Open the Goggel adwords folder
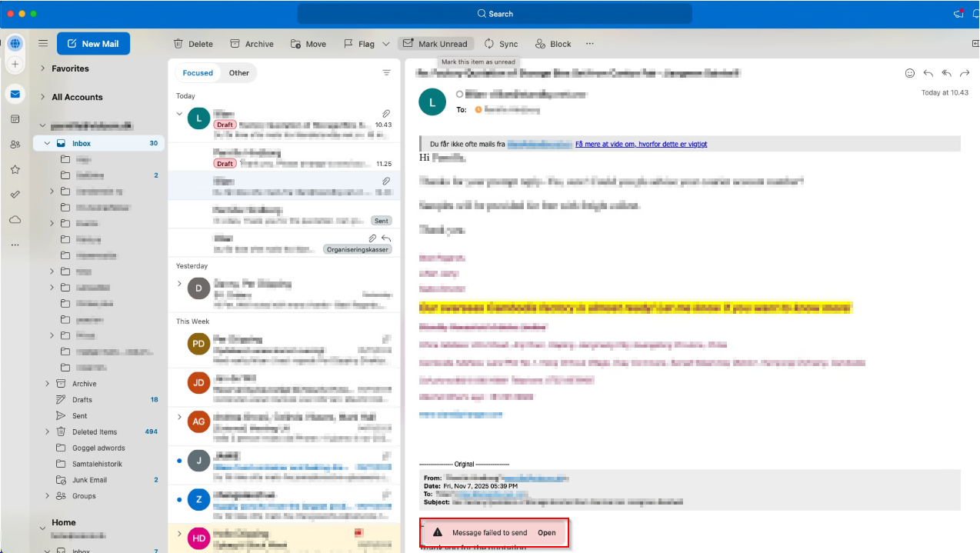Screen dimensions: 980x553 point(98,448)
